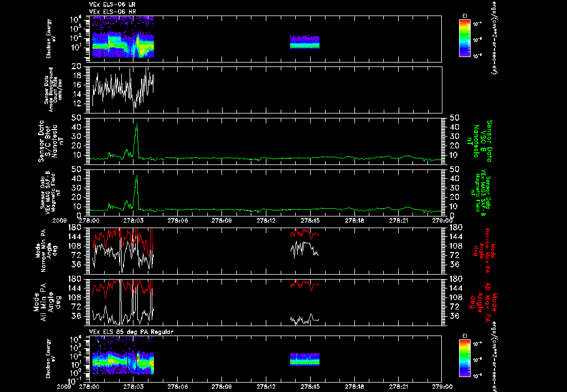The image size is (567, 392).
Task: Click the top panel's 'Electron Energy eV' axis label
Action: (x=50, y=39)
